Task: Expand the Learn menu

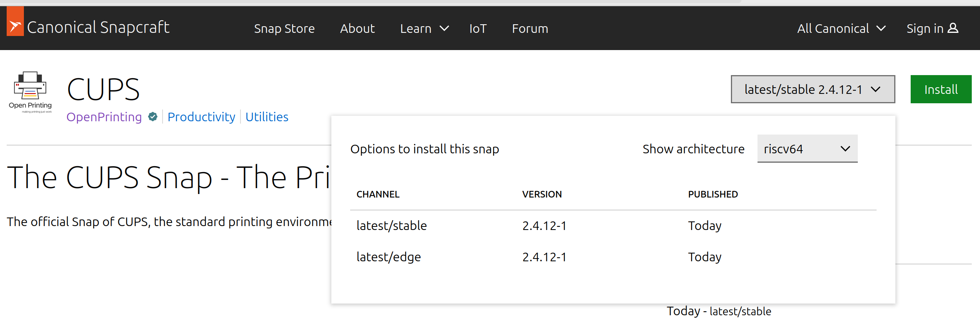Action: coord(424,29)
